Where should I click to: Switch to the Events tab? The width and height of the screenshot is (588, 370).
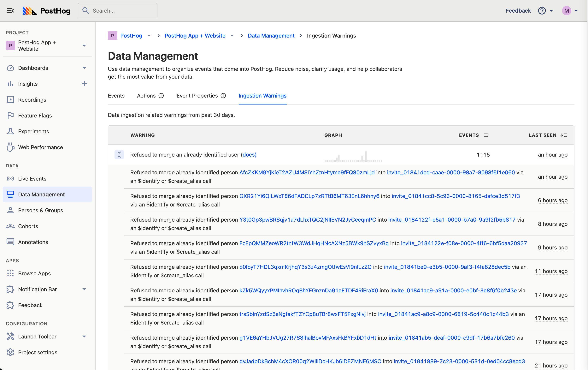pyautogui.click(x=116, y=96)
